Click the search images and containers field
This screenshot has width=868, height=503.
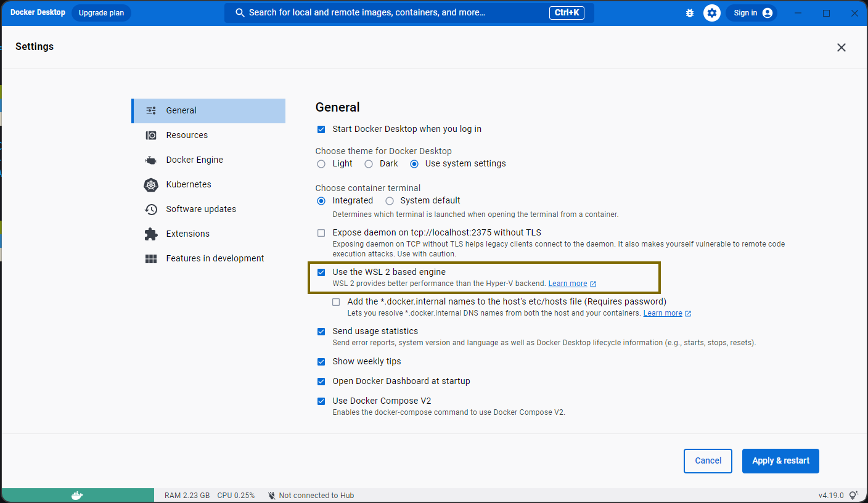click(409, 13)
